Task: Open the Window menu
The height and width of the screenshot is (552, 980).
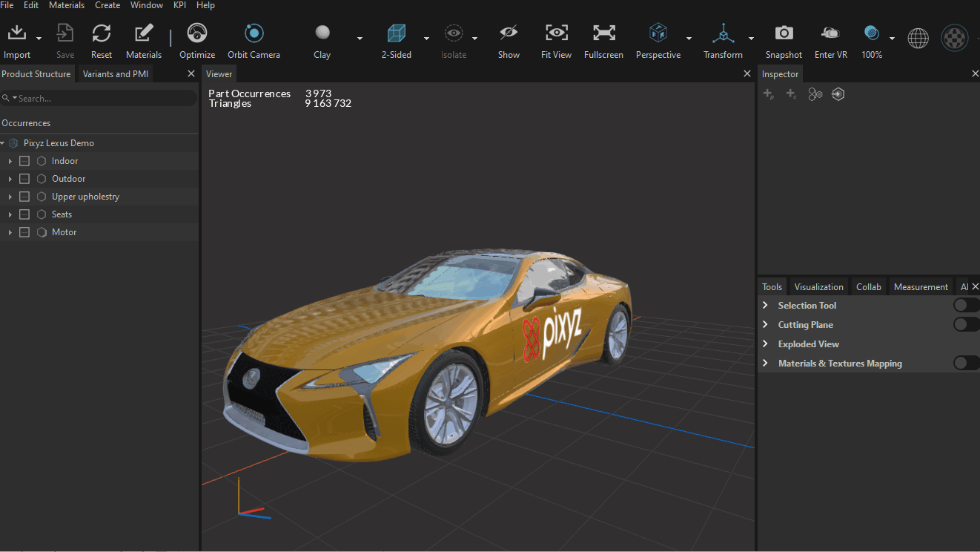Action: (x=147, y=5)
